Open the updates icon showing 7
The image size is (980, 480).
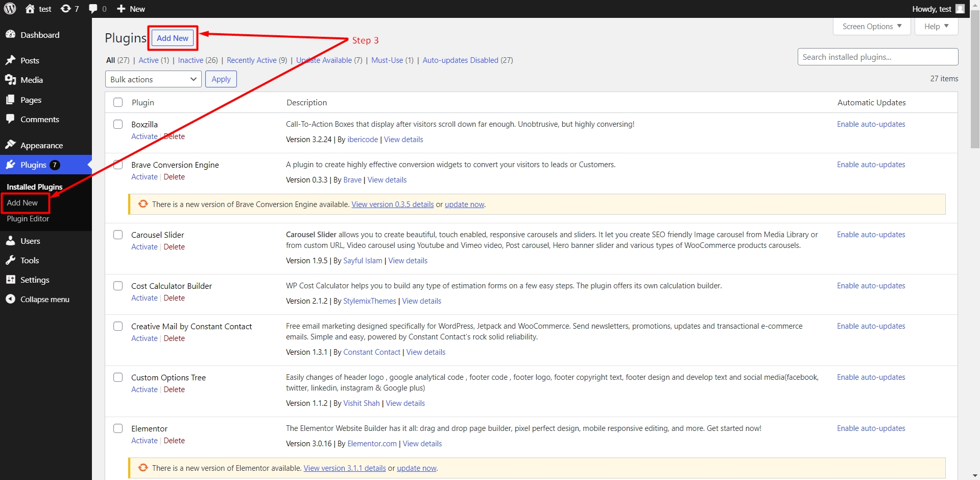pos(66,9)
